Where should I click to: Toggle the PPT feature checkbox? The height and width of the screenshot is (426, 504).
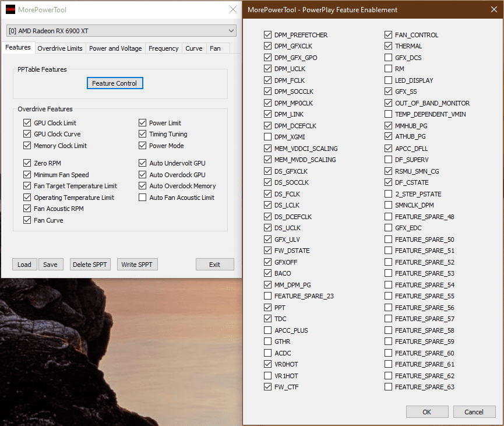click(267, 307)
